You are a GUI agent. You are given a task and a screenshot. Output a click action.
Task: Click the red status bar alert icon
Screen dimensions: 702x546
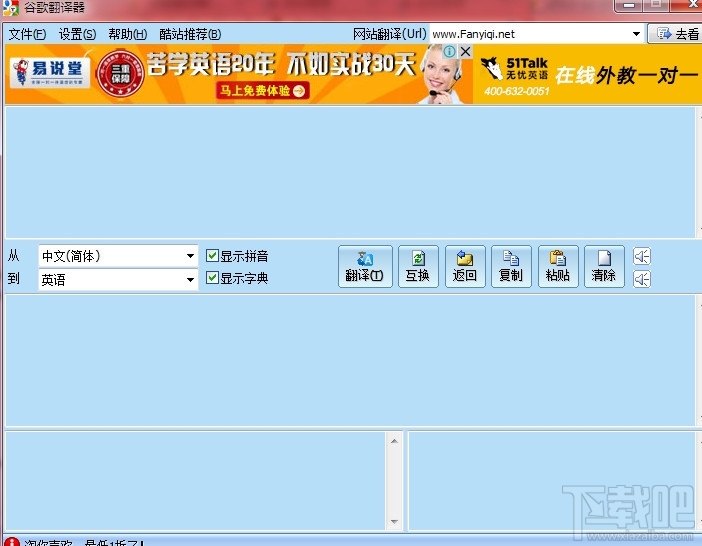click(x=12, y=542)
